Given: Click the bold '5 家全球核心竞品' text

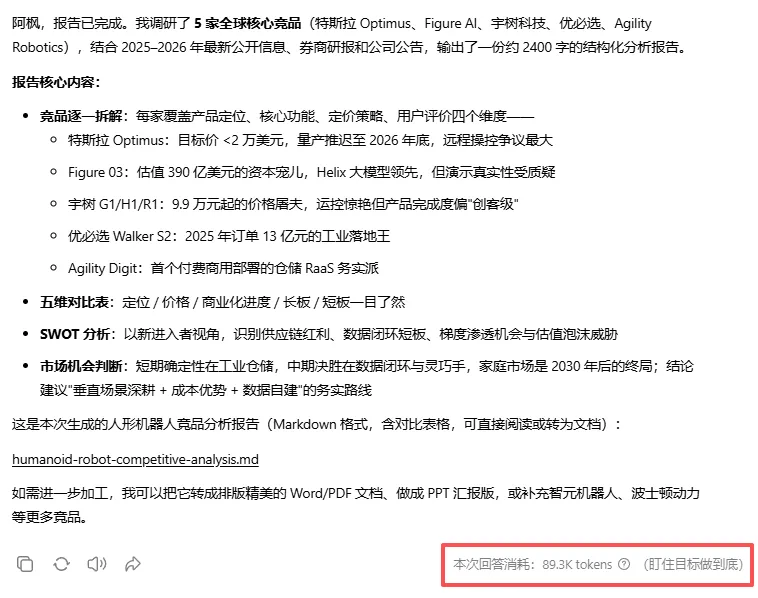Looking at the screenshot, I should [248, 23].
